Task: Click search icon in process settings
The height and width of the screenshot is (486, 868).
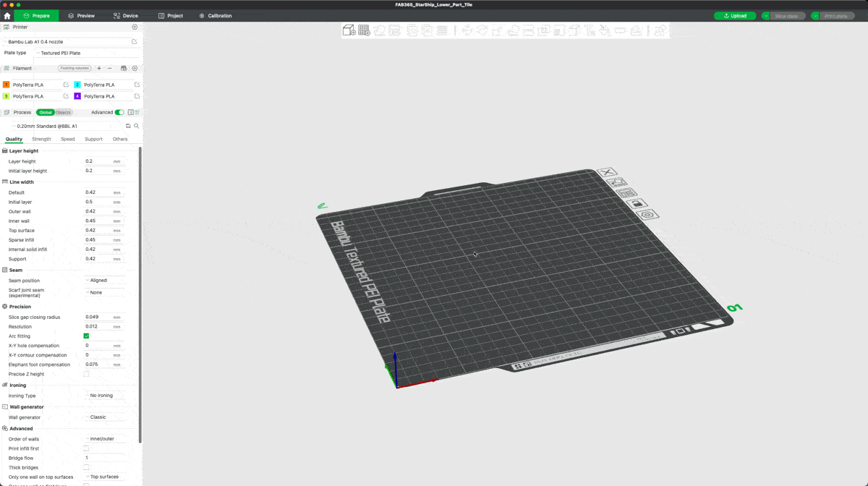Action: click(136, 126)
